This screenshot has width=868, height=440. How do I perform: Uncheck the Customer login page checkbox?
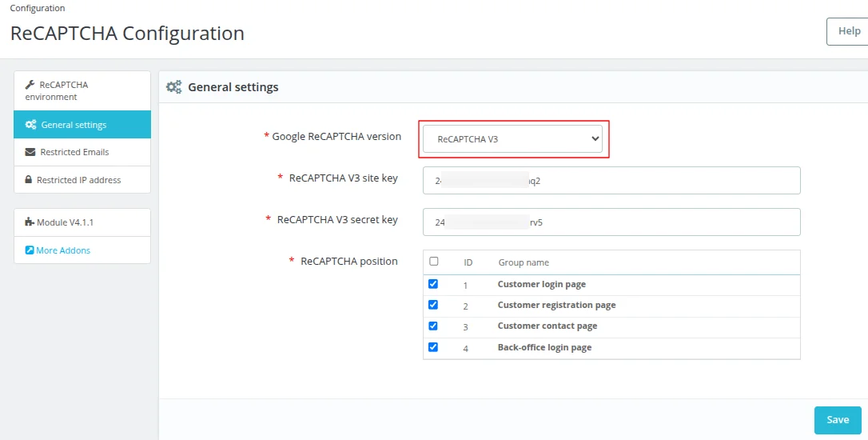pyautogui.click(x=433, y=284)
